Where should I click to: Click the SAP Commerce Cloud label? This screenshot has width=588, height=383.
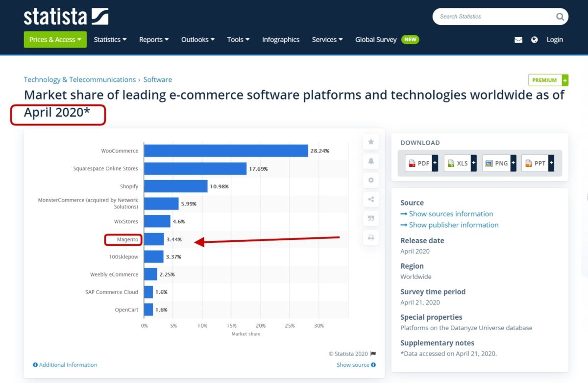click(112, 292)
